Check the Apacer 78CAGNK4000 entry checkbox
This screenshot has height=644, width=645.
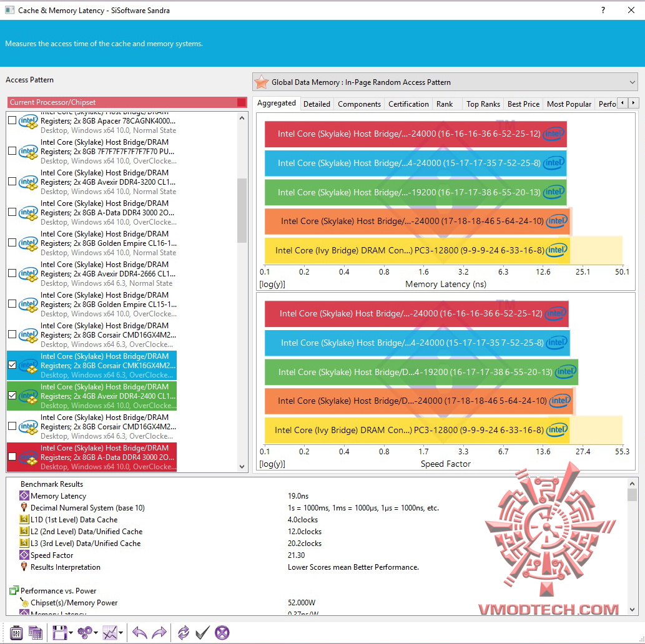tap(12, 120)
